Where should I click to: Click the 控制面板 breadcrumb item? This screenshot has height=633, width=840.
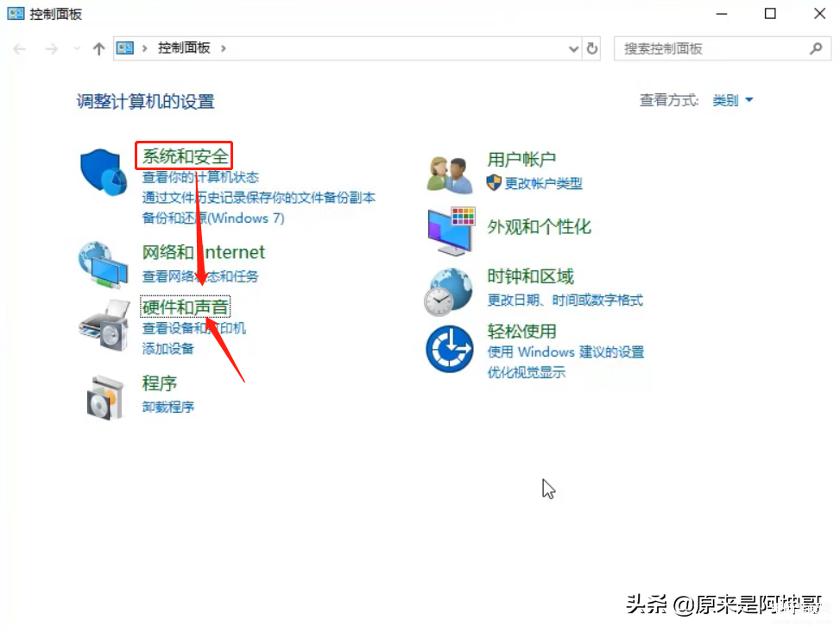point(184,48)
